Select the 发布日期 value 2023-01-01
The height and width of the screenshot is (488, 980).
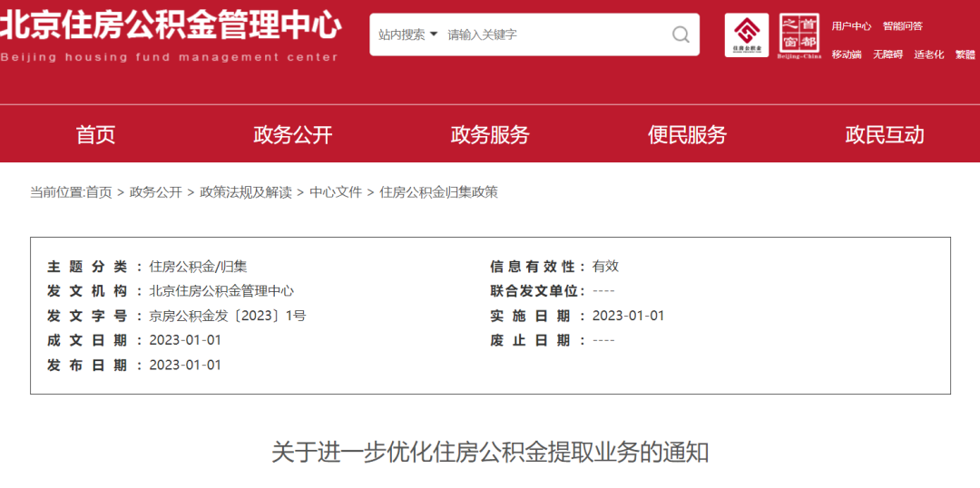coord(185,365)
